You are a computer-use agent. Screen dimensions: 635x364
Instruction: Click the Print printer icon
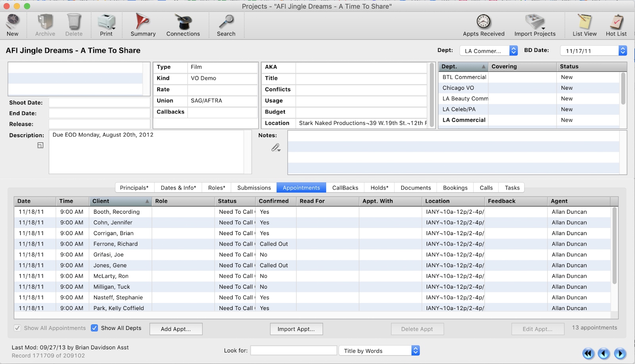[x=106, y=22]
